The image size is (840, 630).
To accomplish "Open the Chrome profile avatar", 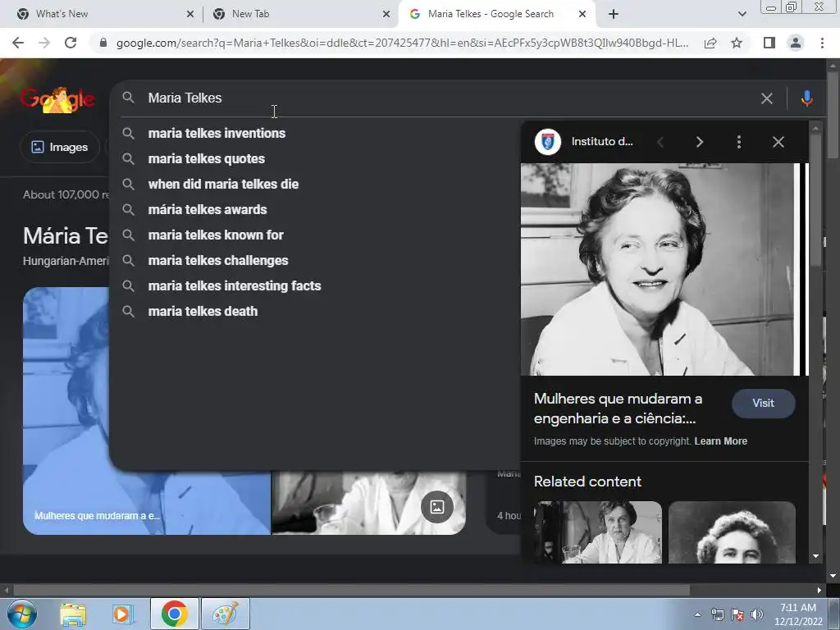I will coord(796,43).
